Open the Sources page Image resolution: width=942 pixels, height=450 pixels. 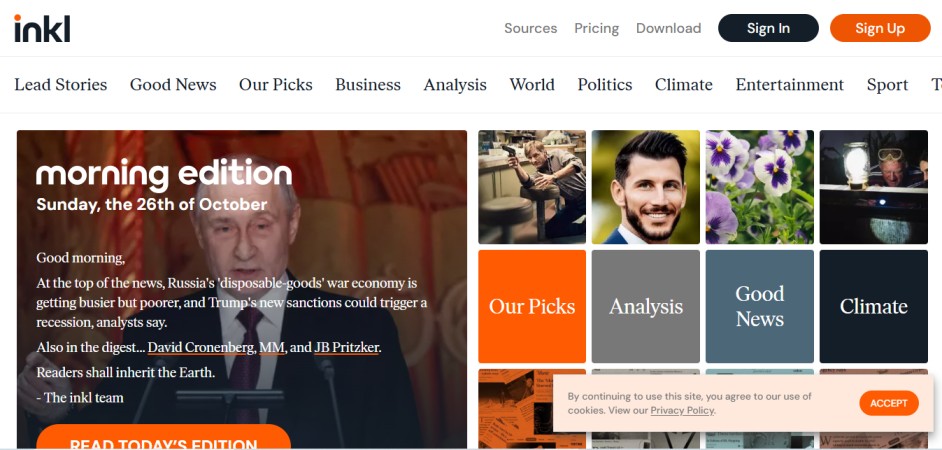click(x=530, y=28)
